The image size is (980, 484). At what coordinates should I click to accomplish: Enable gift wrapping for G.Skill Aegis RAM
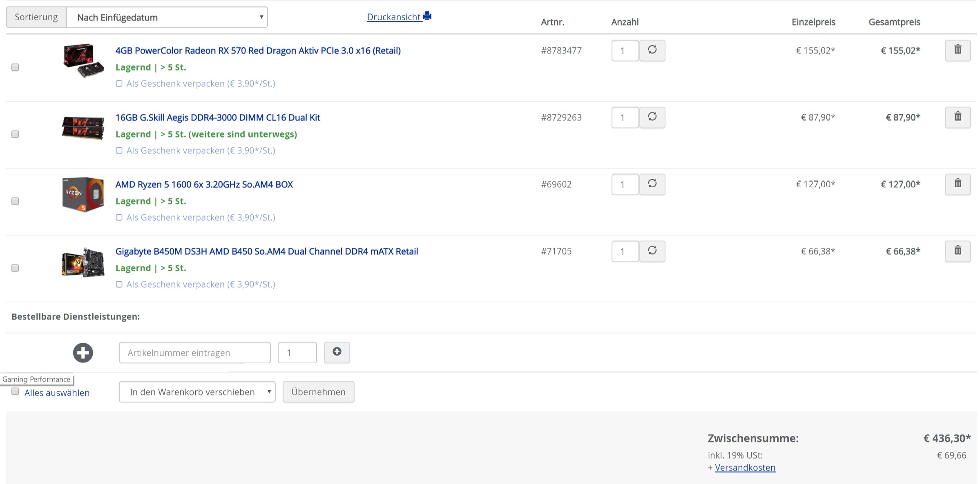pos(119,150)
